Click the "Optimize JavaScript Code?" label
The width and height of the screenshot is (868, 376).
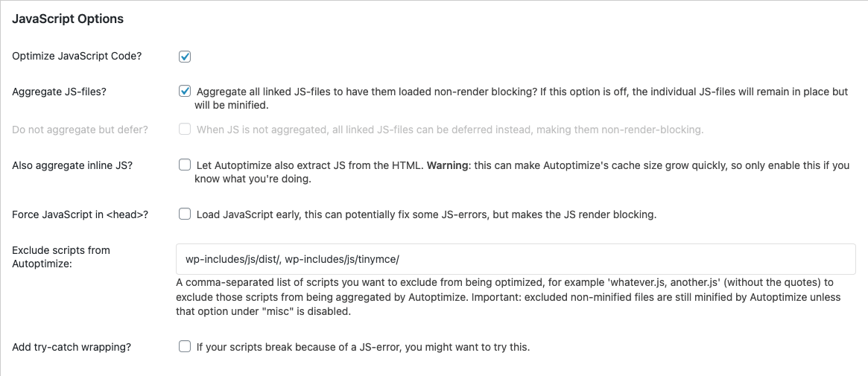77,57
